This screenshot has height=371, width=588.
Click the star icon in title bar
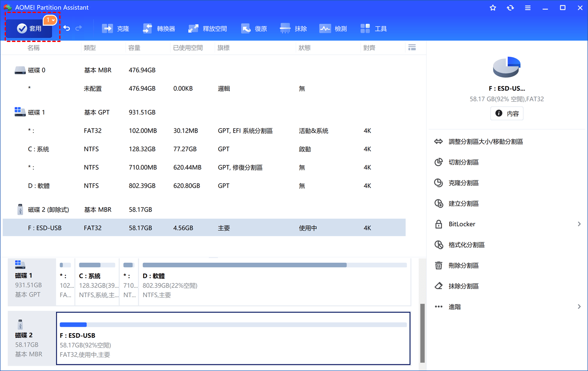[493, 8]
